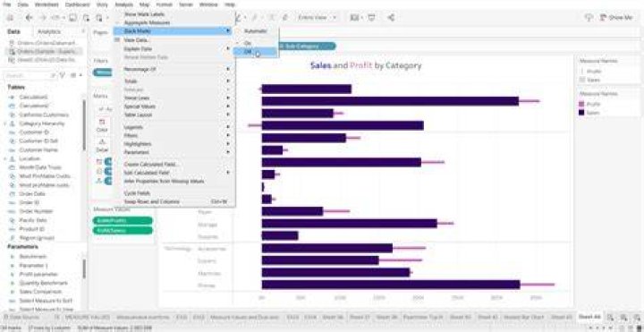Open the Format menu
The width and height of the screenshot is (644, 332).
coord(165,4)
